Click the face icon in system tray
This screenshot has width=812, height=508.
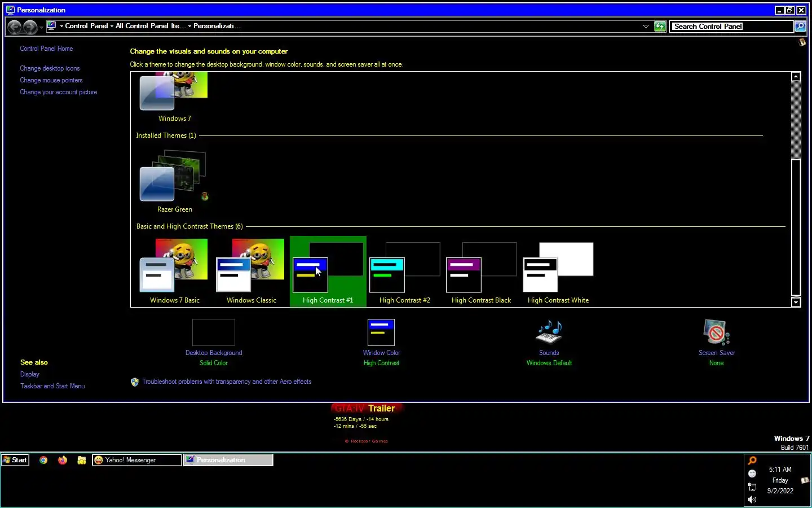752,474
